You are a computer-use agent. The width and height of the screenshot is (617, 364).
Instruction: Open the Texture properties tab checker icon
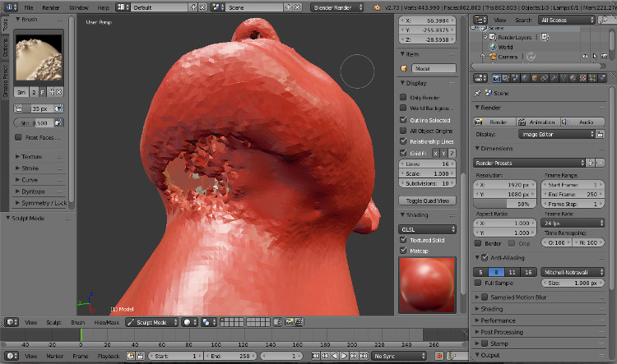582,78
